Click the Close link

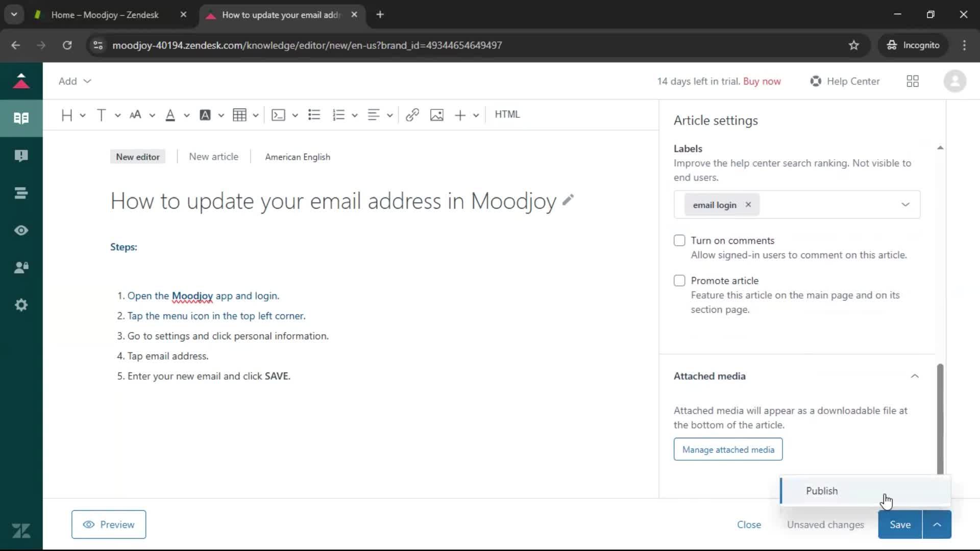(749, 524)
